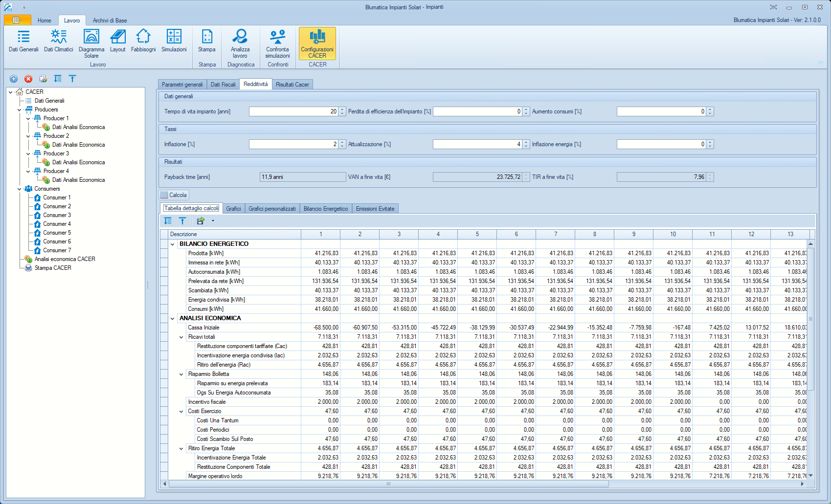Collapse the BILANCIO ENERGETICO section

(x=173, y=244)
